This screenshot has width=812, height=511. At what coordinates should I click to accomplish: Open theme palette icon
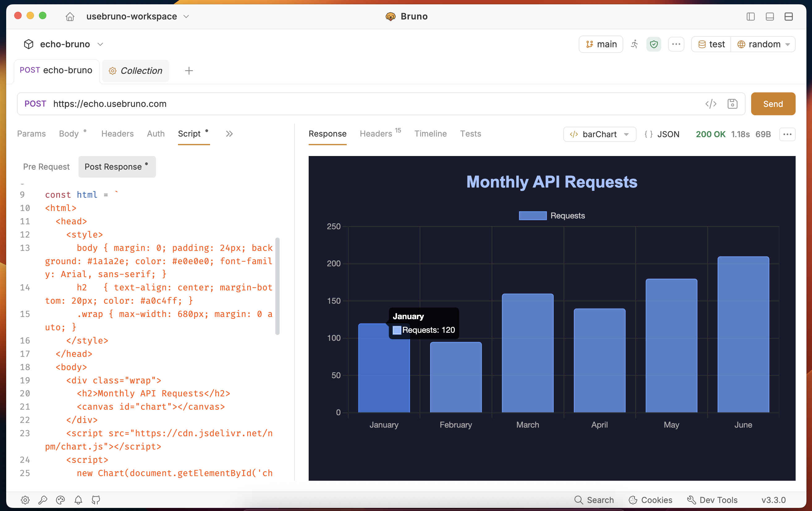(60, 500)
